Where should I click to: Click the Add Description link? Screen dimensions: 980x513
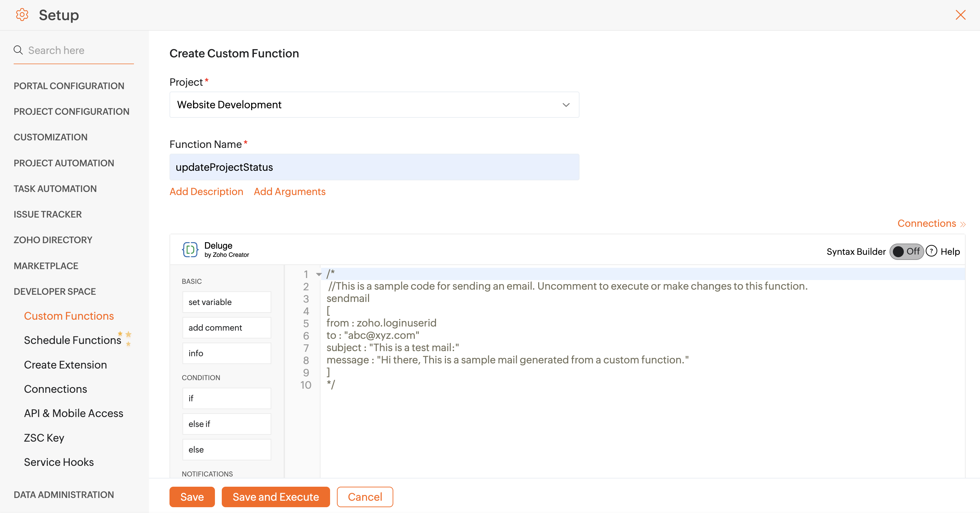tap(206, 191)
